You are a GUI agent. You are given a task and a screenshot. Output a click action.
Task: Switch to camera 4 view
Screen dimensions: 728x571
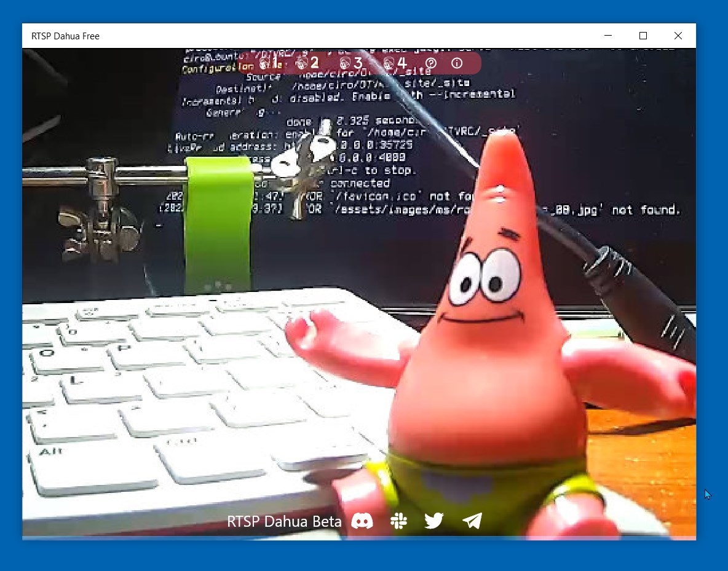[x=395, y=62]
